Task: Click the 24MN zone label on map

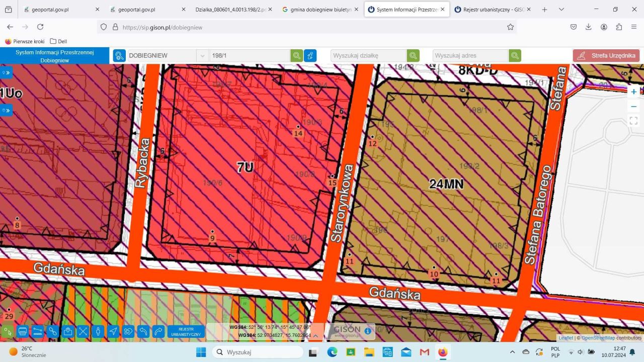Action: tap(447, 184)
